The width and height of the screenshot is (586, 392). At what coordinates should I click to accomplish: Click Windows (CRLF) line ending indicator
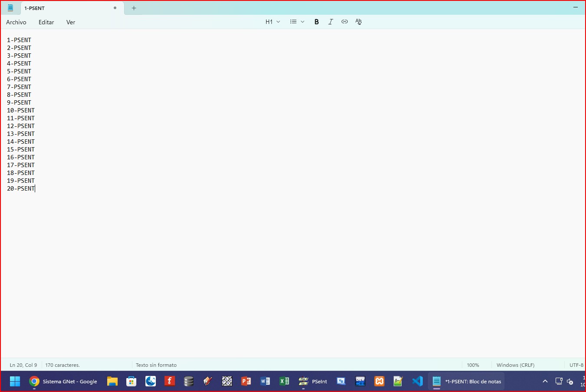pos(515,365)
